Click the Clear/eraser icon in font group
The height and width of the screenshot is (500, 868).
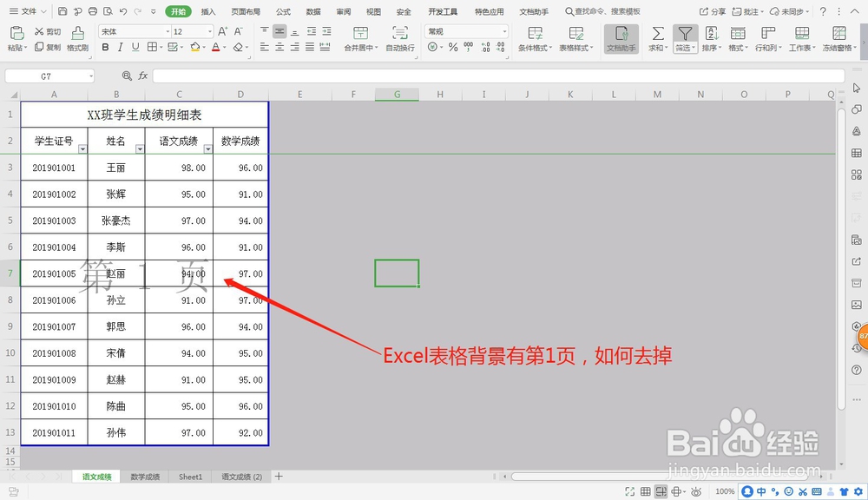point(238,48)
